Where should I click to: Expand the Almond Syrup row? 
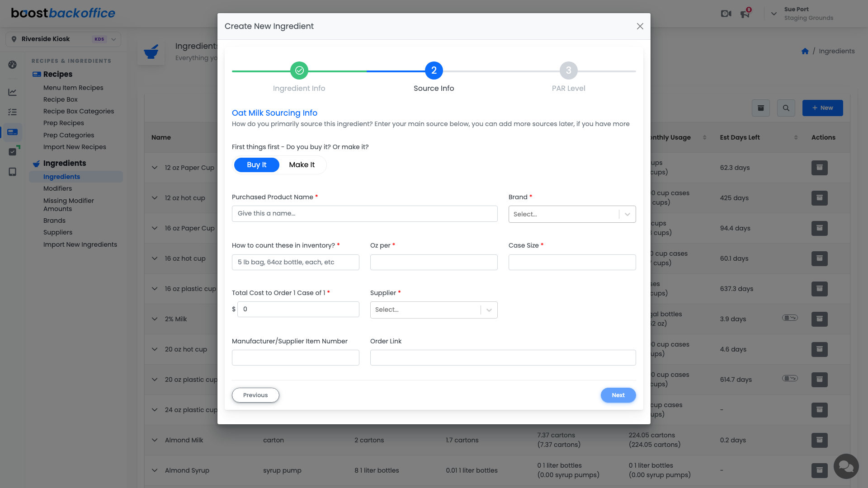click(155, 470)
